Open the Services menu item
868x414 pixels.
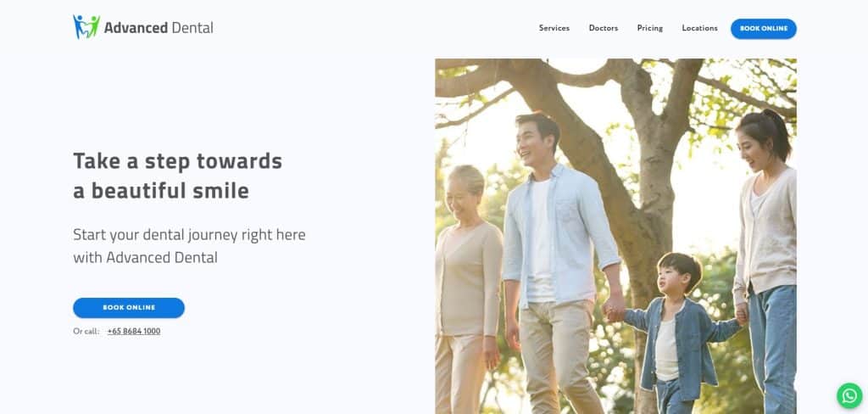tap(554, 28)
